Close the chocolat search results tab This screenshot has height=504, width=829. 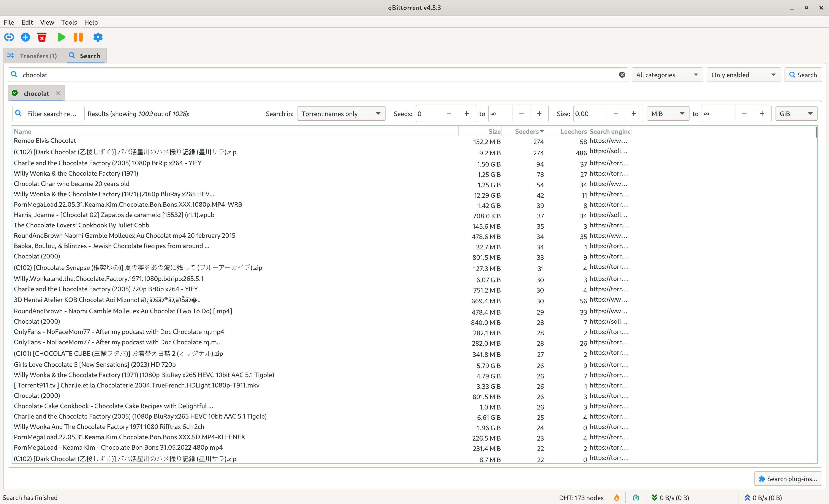pos(58,93)
